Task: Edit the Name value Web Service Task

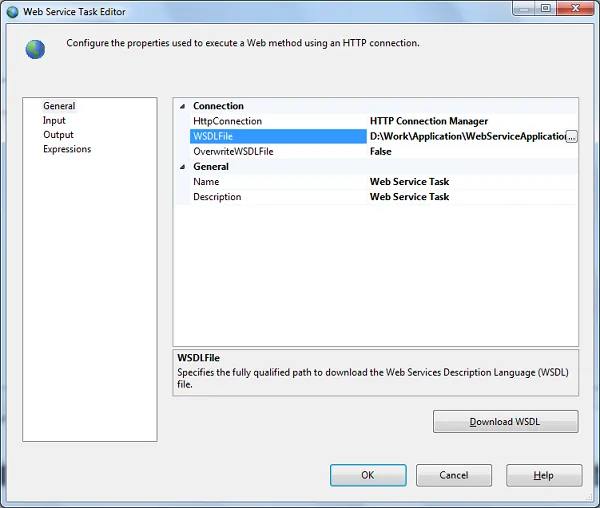Action: click(409, 182)
